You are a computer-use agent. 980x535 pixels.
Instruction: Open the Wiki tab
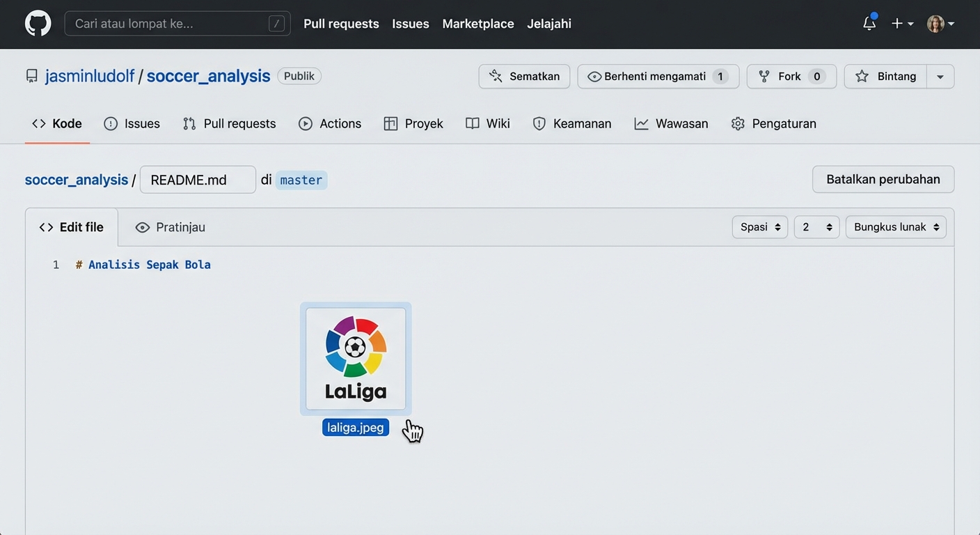click(488, 124)
